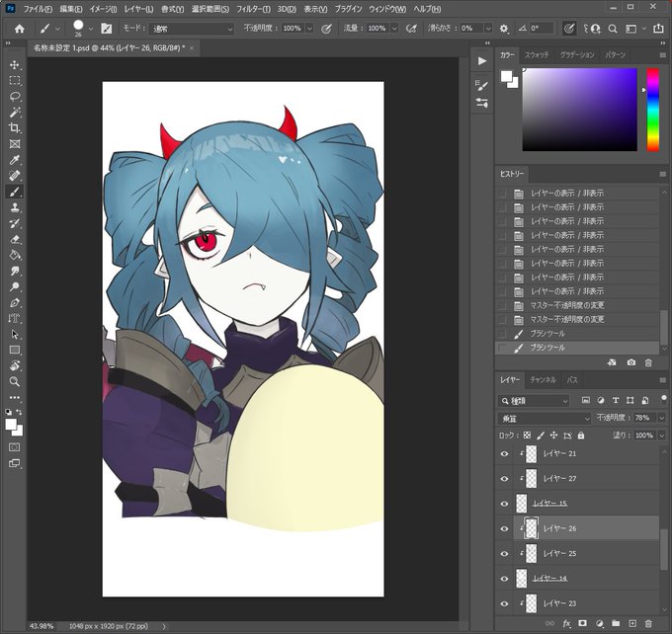Open the opacity 100% dropdown arrow
The image size is (672, 634).
[309, 29]
